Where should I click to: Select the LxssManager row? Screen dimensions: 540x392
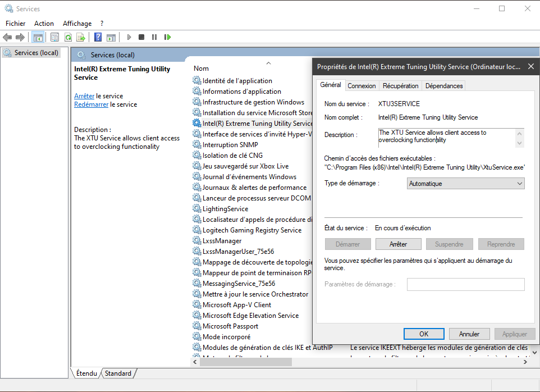[x=222, y=240]
